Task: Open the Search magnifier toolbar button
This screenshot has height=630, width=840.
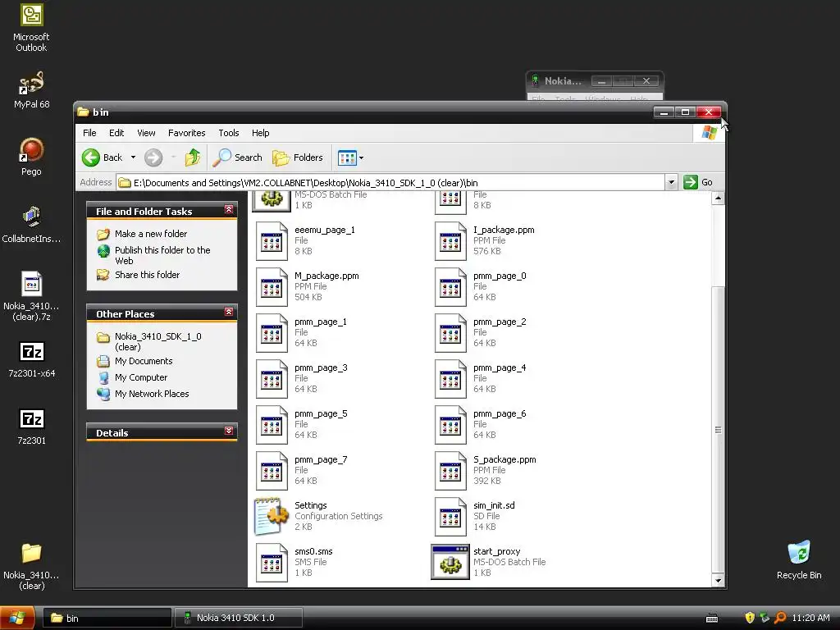Action: [x=237, y=157]
